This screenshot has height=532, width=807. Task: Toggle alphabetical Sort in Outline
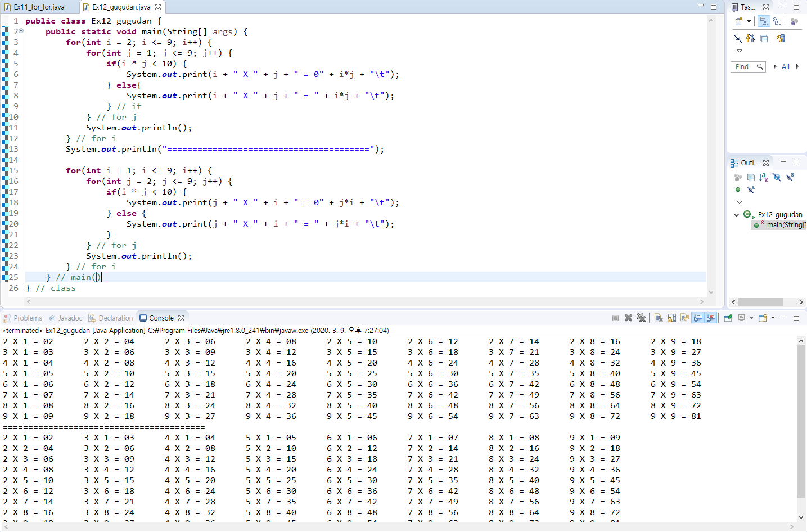click(764, 177)
